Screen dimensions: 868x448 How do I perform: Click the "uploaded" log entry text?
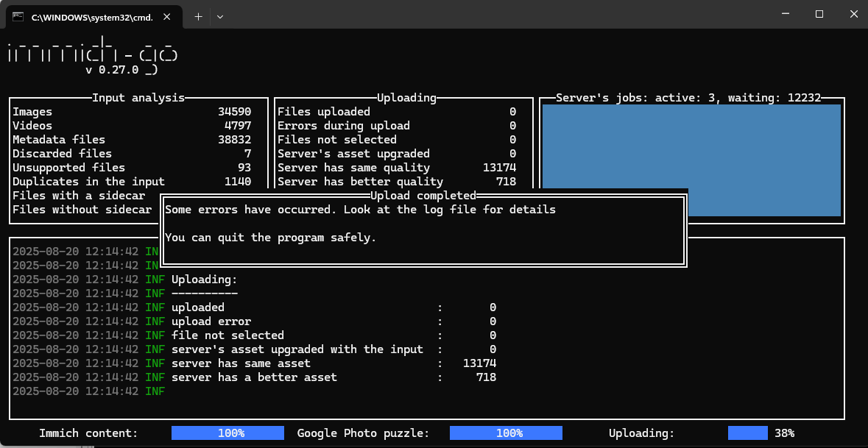coord(197,307)
